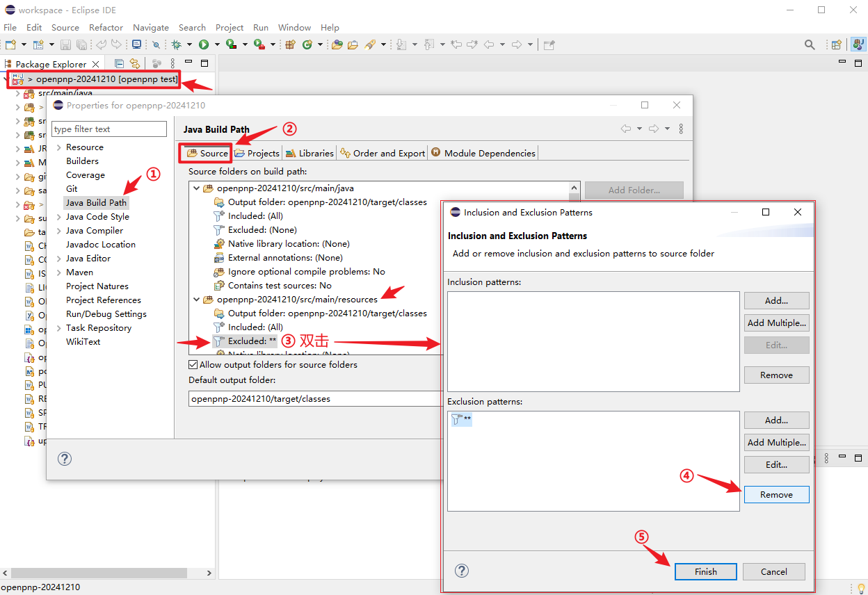The width and height of the screenshot is (868, 595).
Task: Switch to the Libraries tab
Action: 310,153
